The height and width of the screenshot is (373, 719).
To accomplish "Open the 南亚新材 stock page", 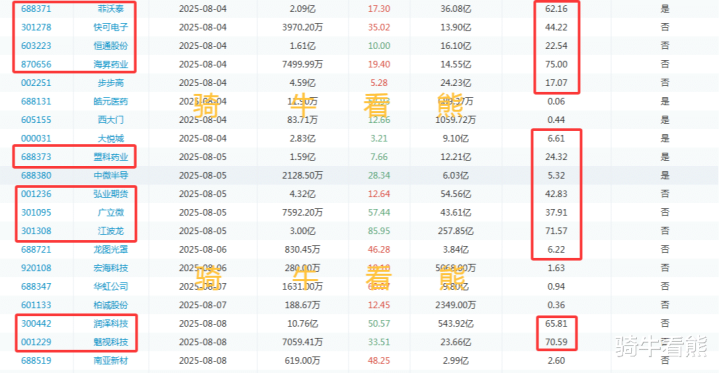I will [111, 361].
